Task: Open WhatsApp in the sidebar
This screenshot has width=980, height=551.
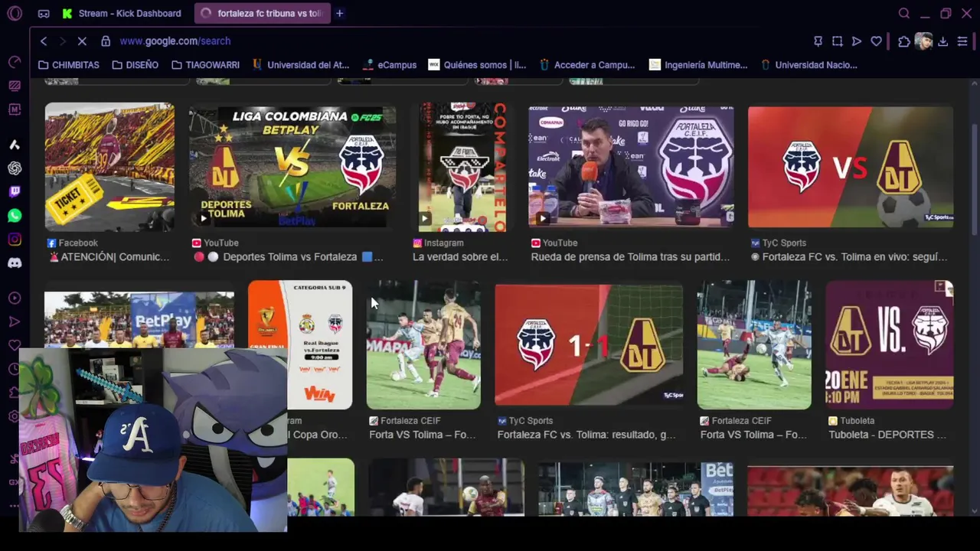Action: [x=15, y=216]
